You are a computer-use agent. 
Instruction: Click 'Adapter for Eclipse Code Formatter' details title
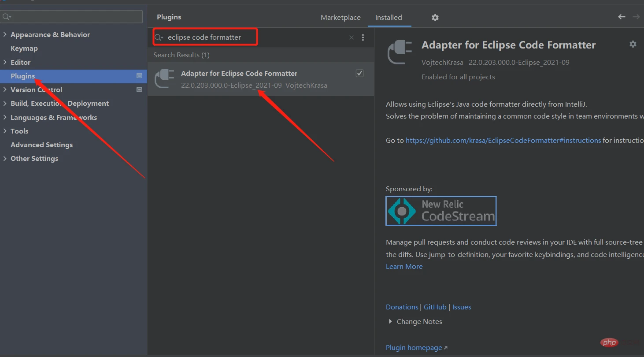(x=508, y=45)
